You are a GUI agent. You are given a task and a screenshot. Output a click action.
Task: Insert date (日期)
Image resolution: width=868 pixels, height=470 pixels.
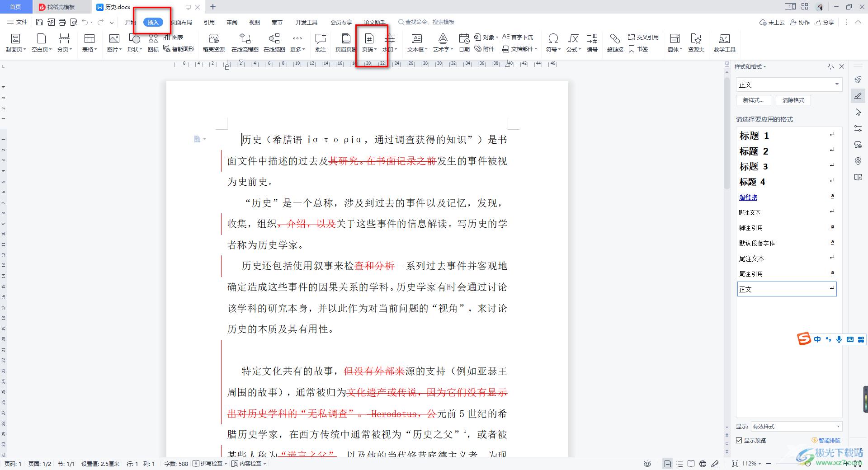[464, 43]
